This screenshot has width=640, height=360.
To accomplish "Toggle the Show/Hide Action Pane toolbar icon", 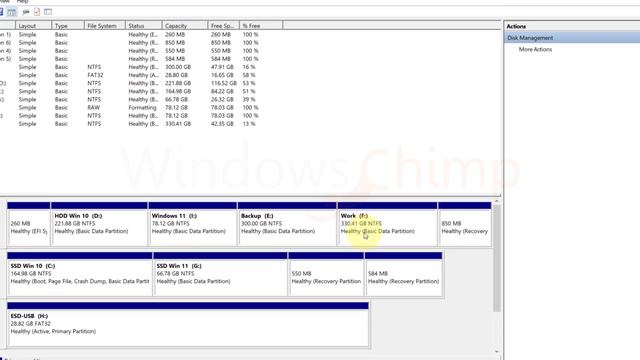I will click(x=11, y=12).
